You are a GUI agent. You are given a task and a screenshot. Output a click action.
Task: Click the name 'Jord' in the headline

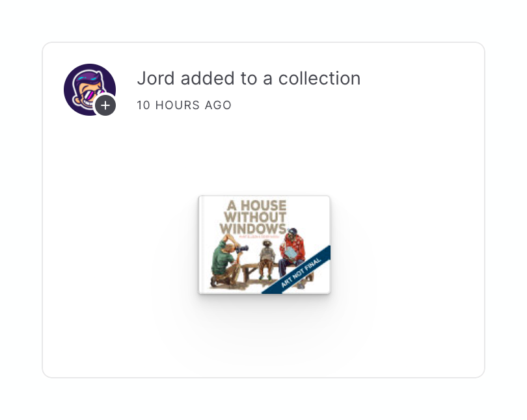pos(155,79)
